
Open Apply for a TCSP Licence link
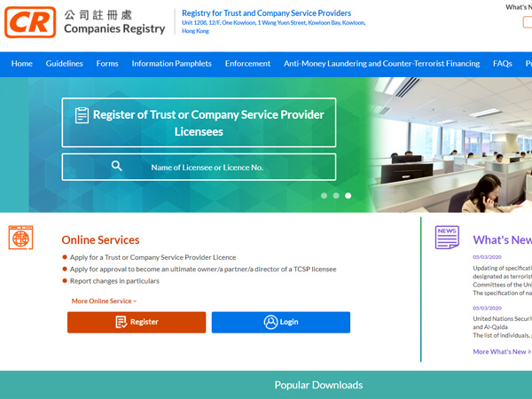pos(153,257)
